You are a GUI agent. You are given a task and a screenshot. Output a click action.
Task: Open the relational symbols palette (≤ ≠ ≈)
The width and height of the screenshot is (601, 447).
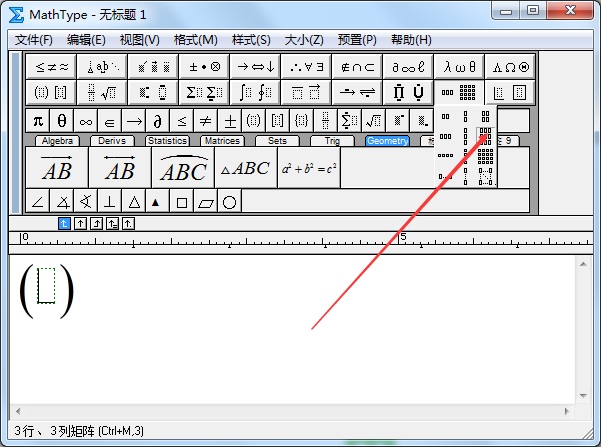(x=52, y=67)
